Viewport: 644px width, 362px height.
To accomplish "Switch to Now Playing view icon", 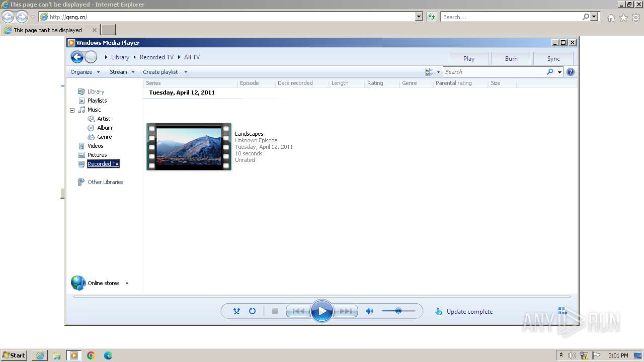I will (x=562, y=311).
